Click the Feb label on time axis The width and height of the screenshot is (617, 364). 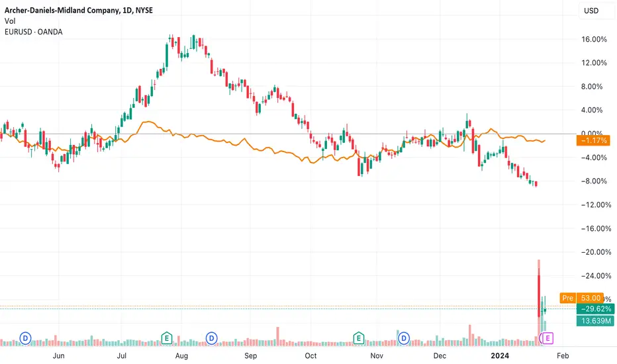click(563, 356)
